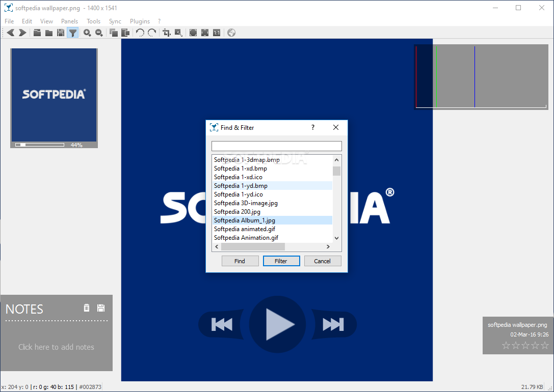Open the Plugins menu
The width and height of the screenshot is (554, 392).
point(140,21)
